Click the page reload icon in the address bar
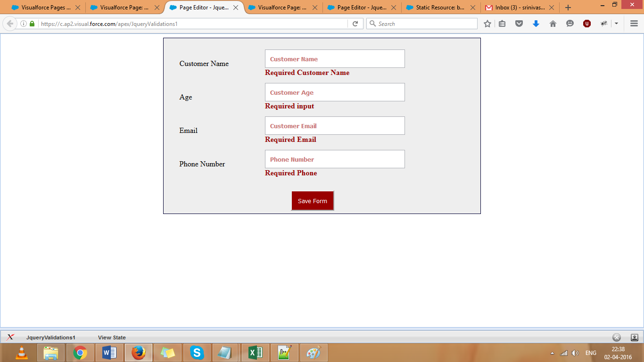The width and height of the screenshot is (644, 362). tap(356, 23)
